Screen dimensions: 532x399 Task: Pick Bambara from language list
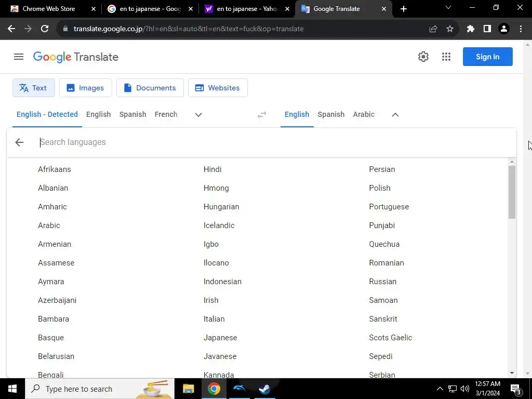point(54,319)
